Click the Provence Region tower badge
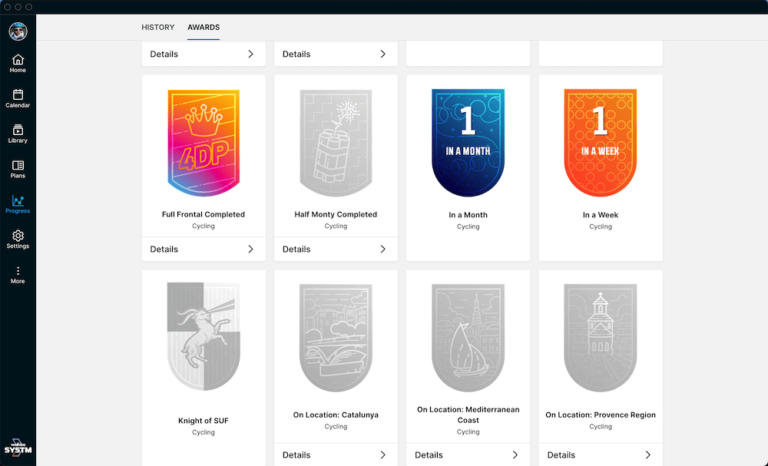The image size is (768, 466). tap(600, 338)
